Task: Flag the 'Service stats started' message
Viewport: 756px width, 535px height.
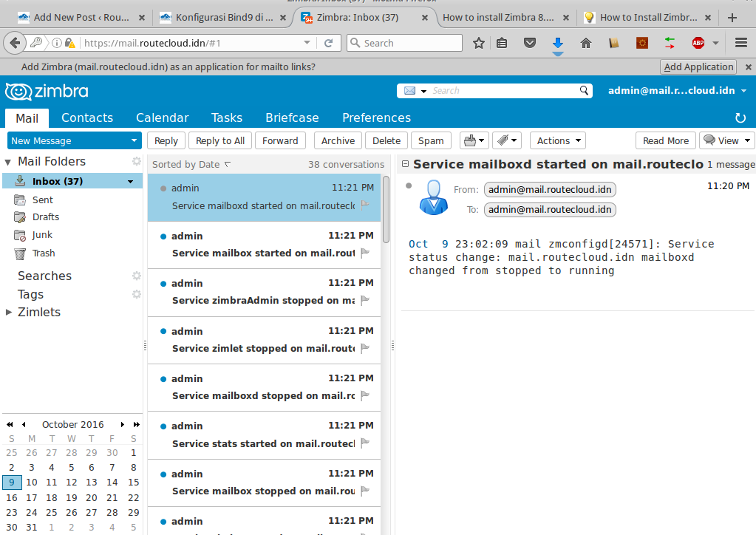Action: tap(365, 443)
